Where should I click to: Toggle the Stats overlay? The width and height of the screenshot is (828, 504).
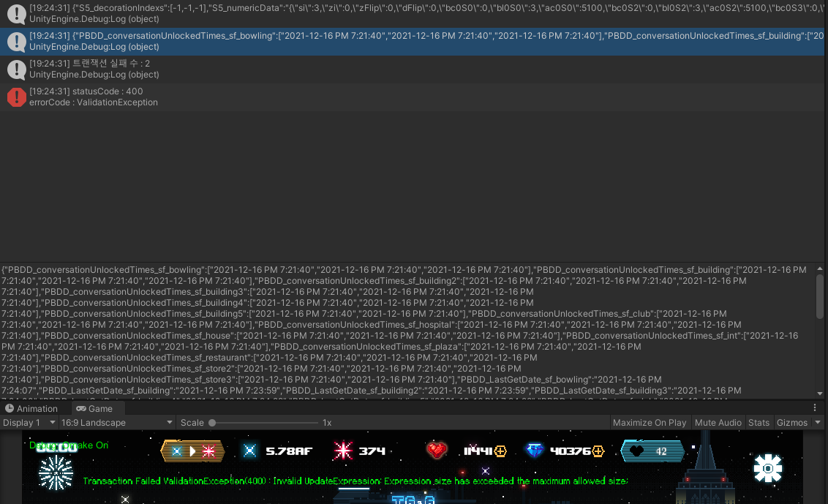[x=759, y=423]
